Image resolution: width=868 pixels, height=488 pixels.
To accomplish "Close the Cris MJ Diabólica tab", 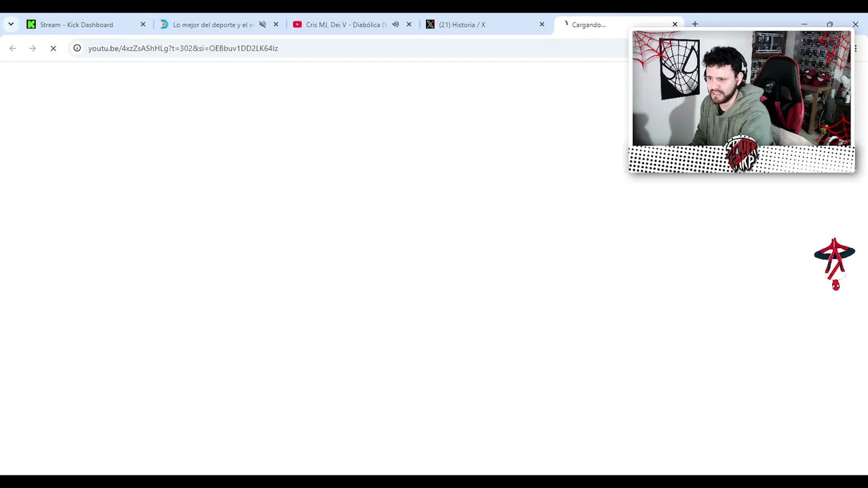I will click(409, 24).
